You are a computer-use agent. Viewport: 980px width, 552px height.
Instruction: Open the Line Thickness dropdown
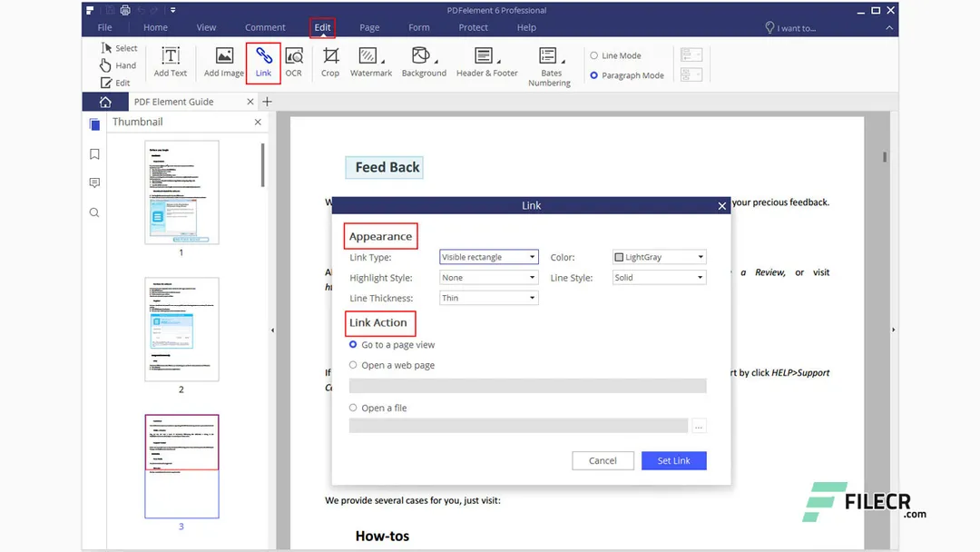[x=489, y=298]
